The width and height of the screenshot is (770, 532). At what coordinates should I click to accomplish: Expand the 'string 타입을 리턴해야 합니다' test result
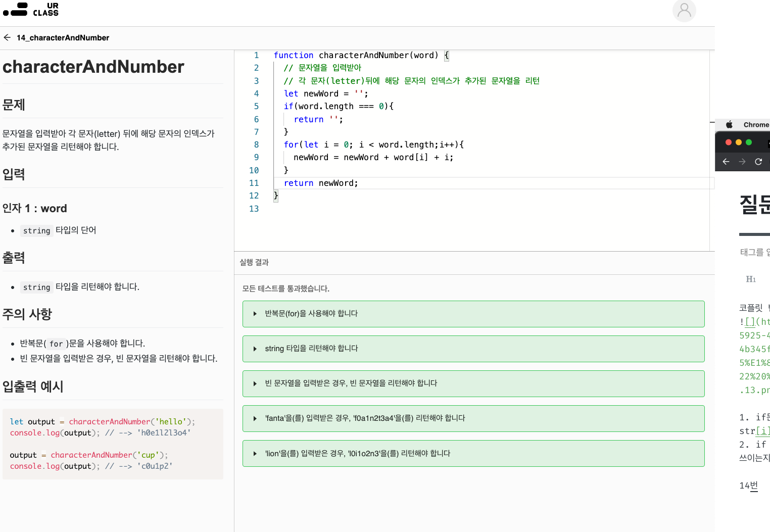click(473, 349)
